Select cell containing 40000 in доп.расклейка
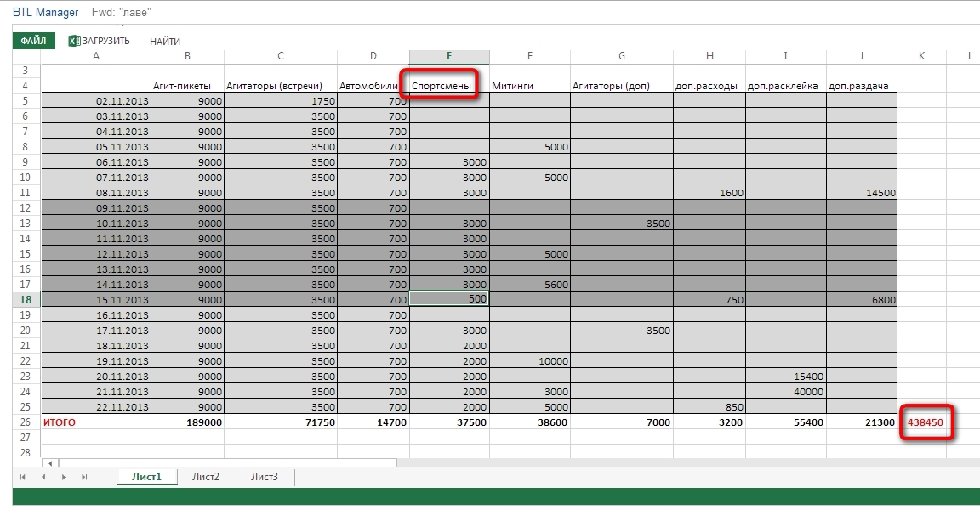This screenshot has width=980, height=510. [785, 391]
